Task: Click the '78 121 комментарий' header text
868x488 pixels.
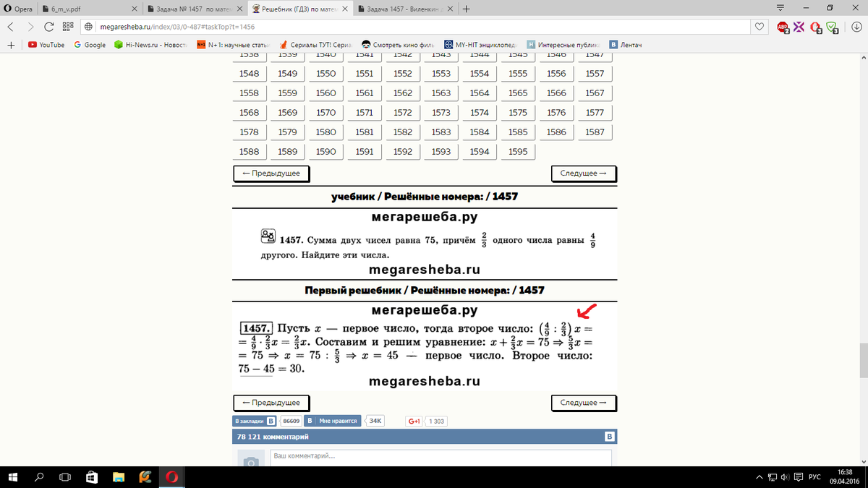Action: click(273, 437)
